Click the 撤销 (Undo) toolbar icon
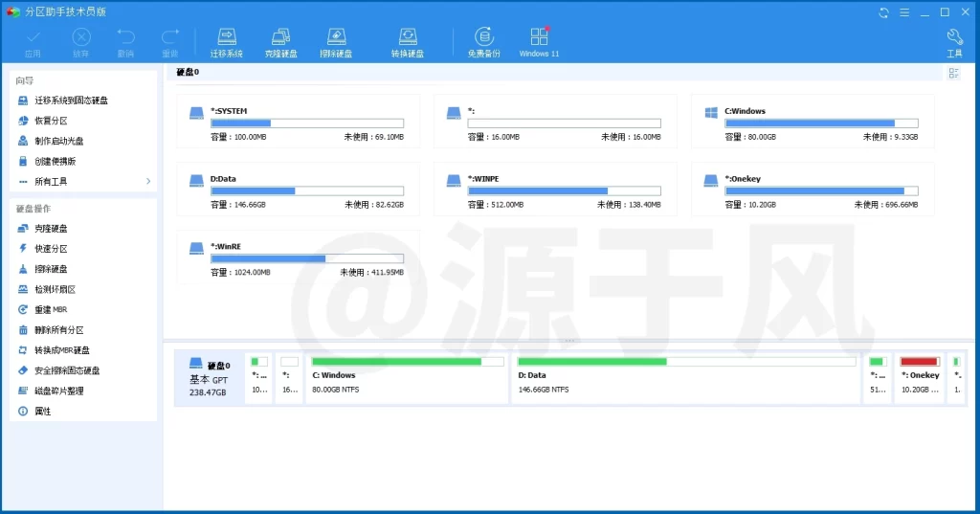The height and width of the screenshot is (514, 980). pos(125,43)
